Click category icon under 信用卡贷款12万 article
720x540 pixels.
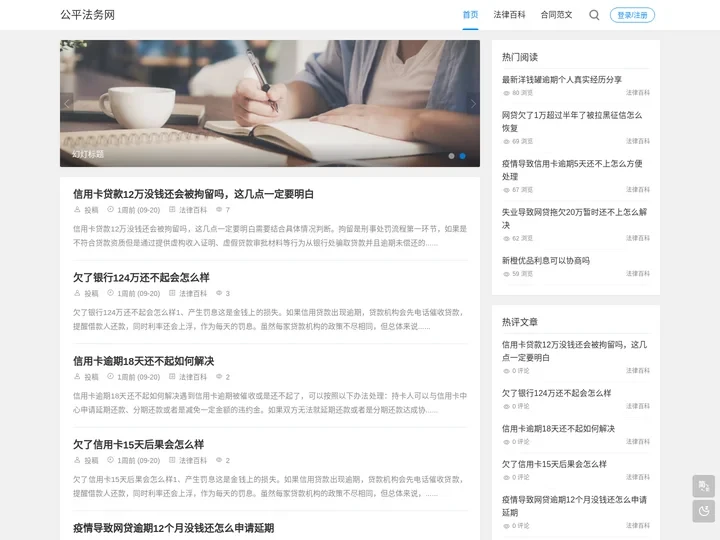[x=172, y=209]
